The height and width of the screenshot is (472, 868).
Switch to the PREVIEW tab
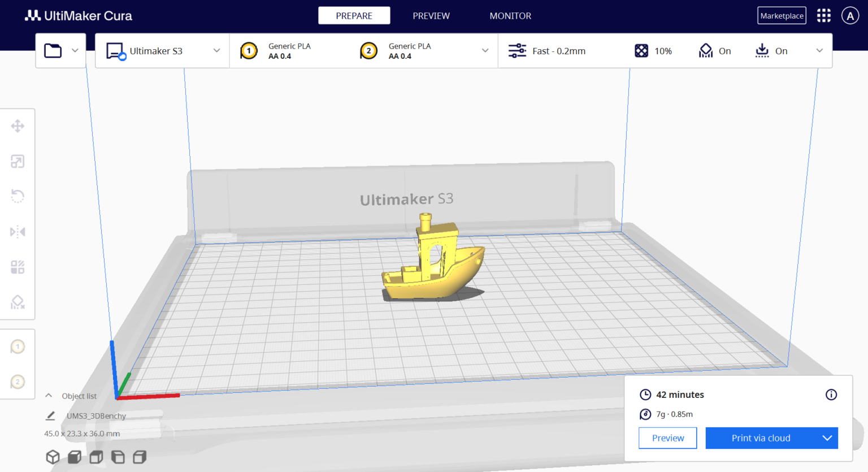(x=431, y=16)
